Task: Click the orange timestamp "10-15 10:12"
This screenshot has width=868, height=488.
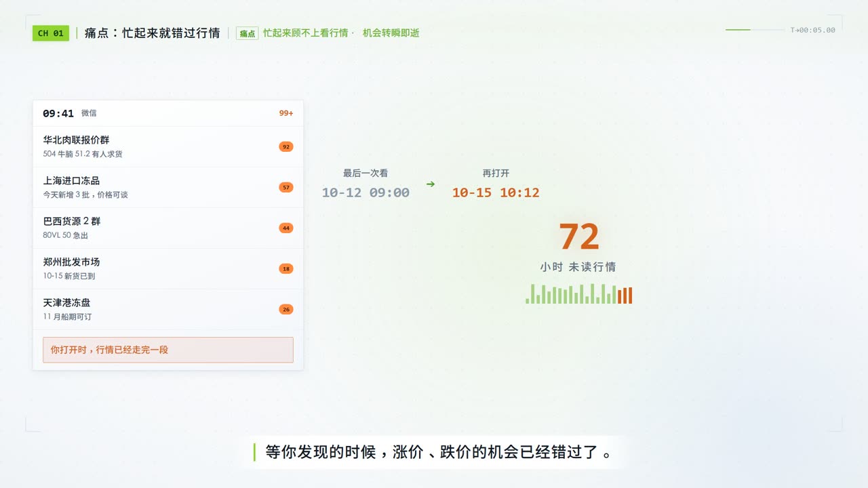Action: (x=496, y=192)
